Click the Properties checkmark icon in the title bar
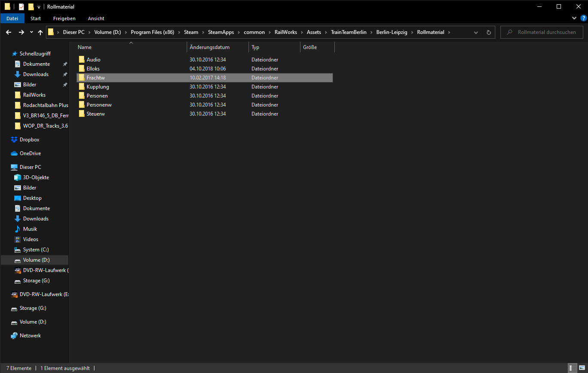 pyautogui.click(x=21, y=6)
